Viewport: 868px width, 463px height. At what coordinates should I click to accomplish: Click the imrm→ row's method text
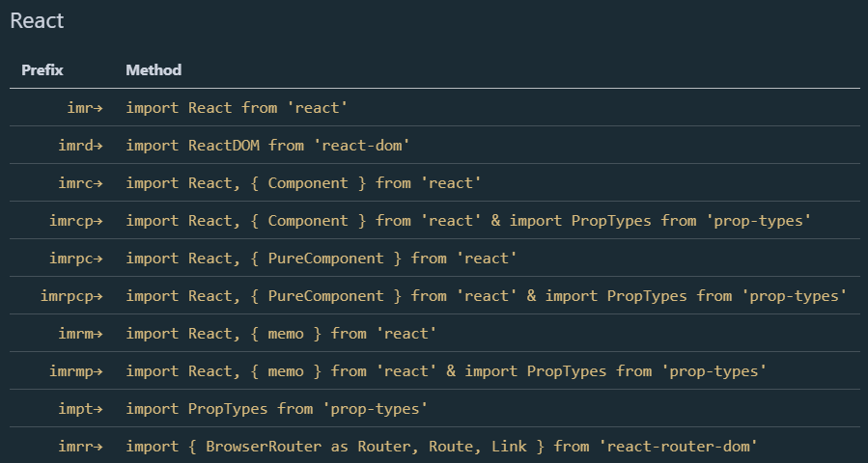(281, 333)
